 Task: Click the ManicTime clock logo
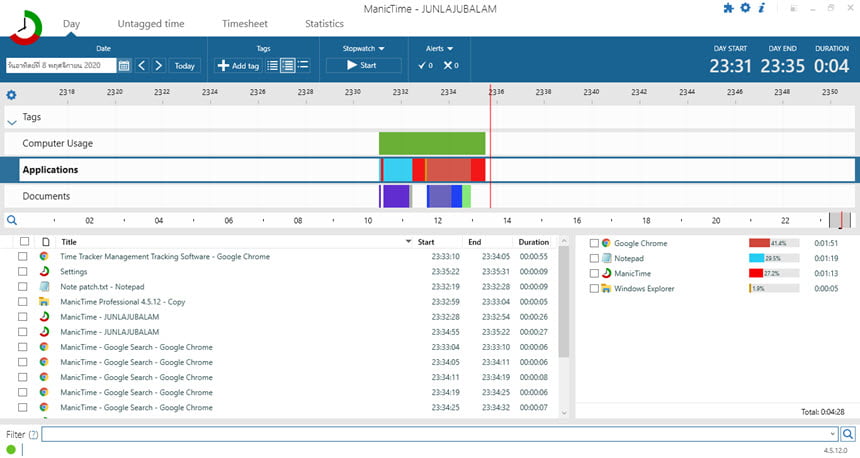pyautogui.click(x=25, y=27)
